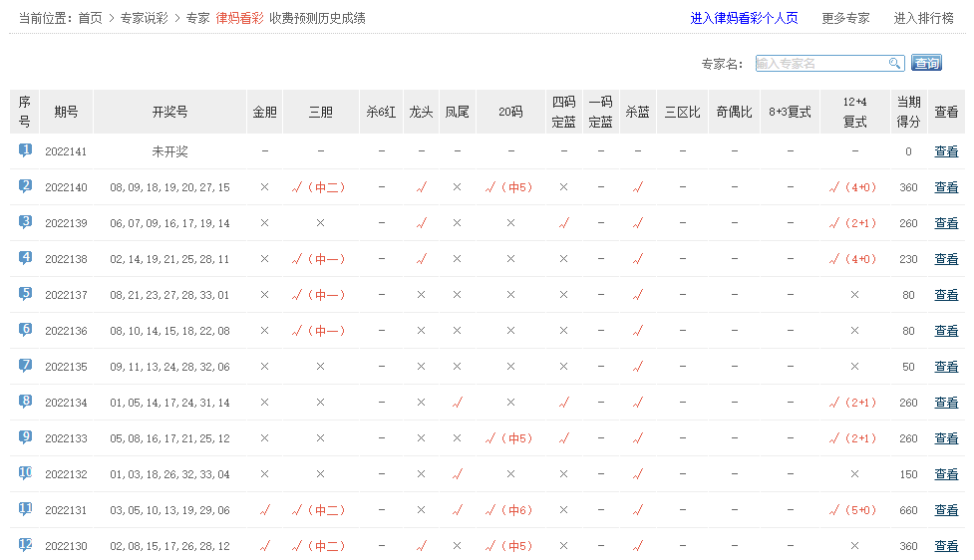Navigate to 专家说彩 in breadcrumb
The image size is (974, 560).
[144, 18]
